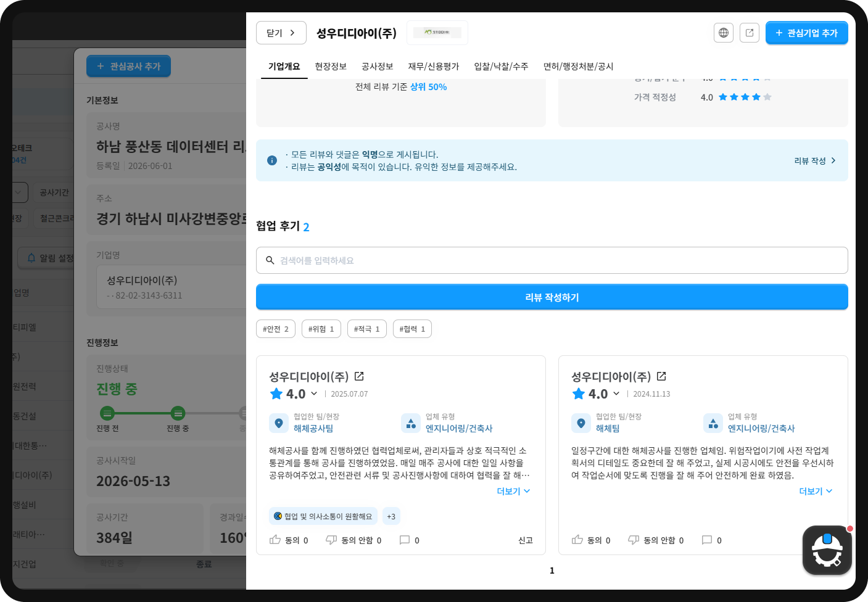Switch to the 공사정보 tab

[378, 67]
